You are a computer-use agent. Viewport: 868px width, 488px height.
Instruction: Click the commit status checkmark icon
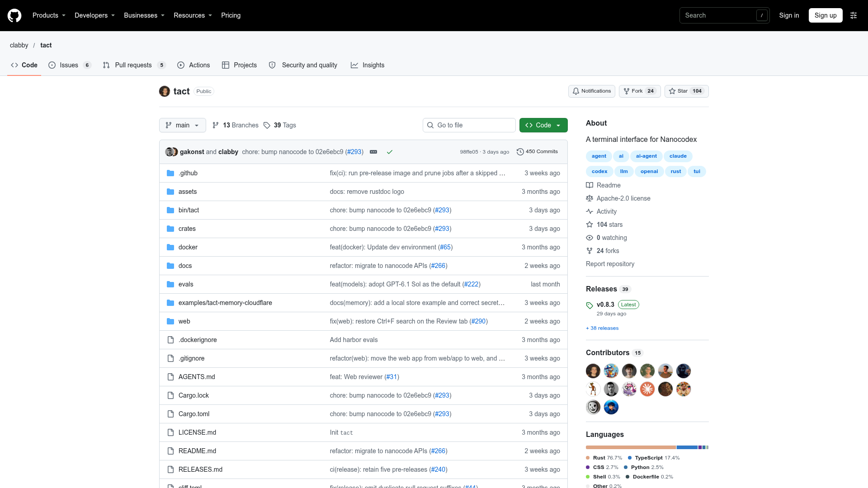click(390, 152)
